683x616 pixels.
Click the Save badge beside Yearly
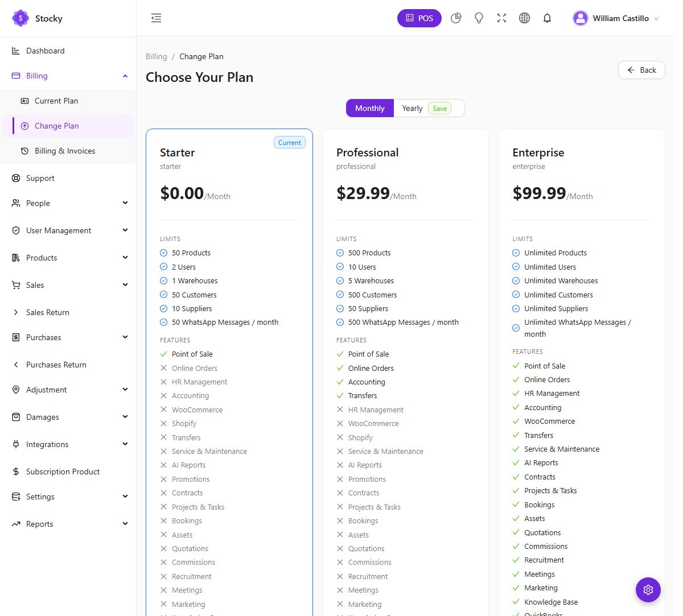click(439, 108)
